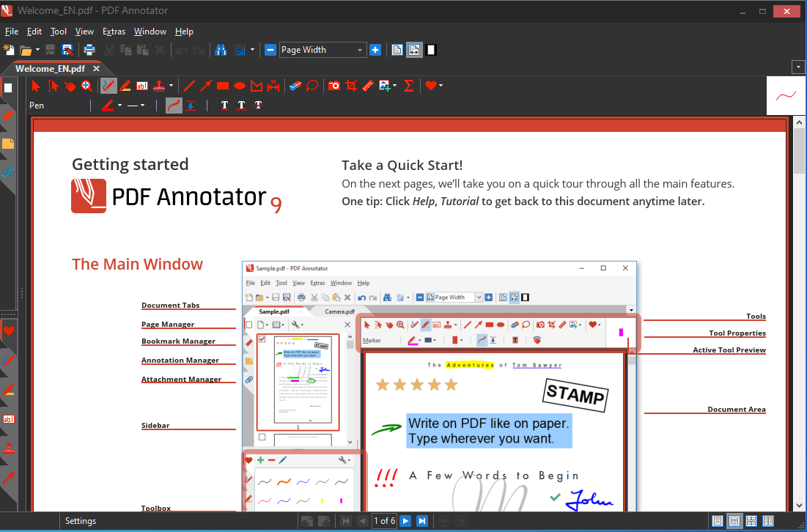807x532 pixels.
Task: Expand the line width dropdown arrow
Action: 143,106
